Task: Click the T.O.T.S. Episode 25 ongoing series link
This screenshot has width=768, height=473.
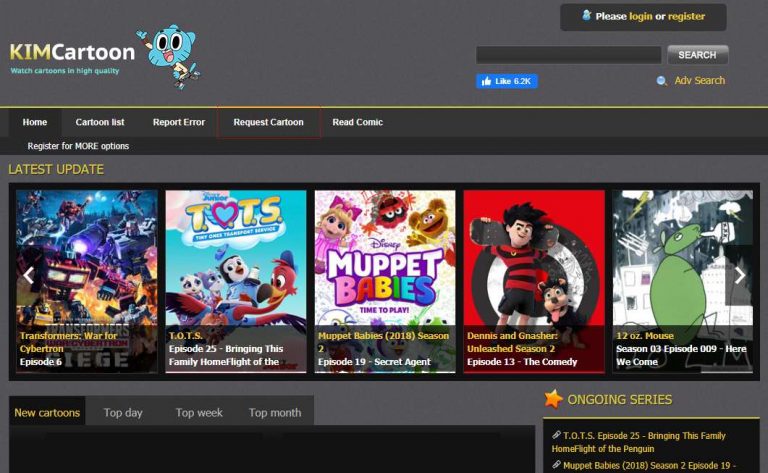Action: [x=639, y=442]
